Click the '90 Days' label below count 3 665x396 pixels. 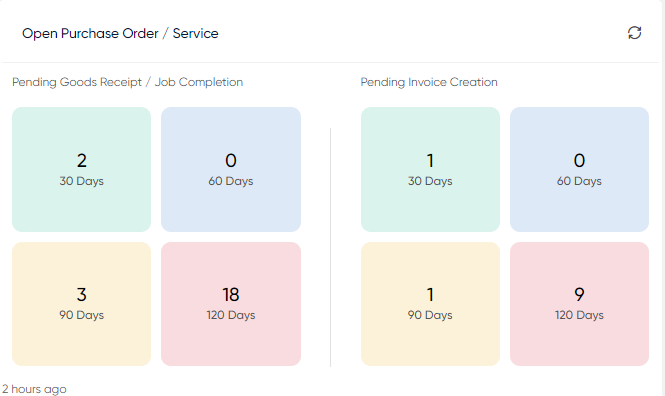(81, 315)
